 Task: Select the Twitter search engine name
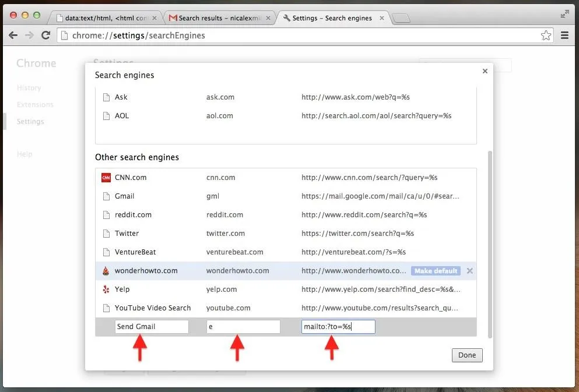[127, 234]
